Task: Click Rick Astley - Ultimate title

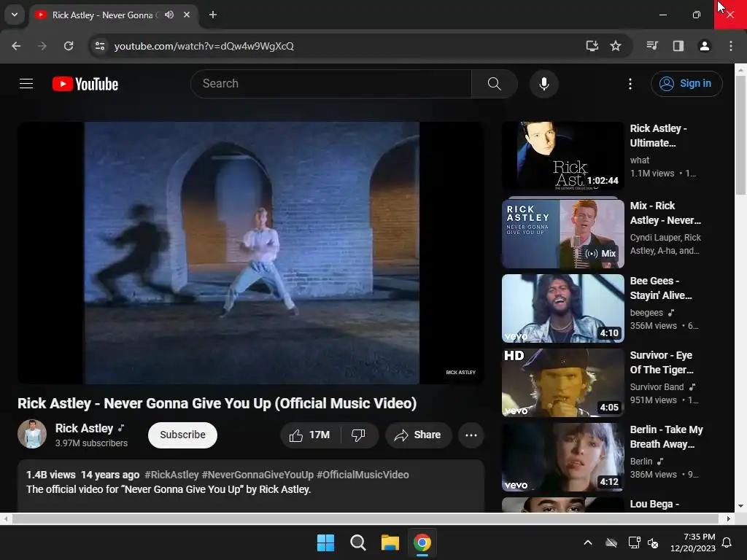Action: 658,136
